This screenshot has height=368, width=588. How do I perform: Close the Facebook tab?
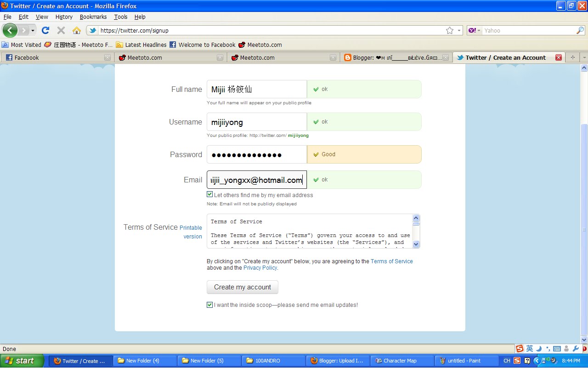[107, 57]
